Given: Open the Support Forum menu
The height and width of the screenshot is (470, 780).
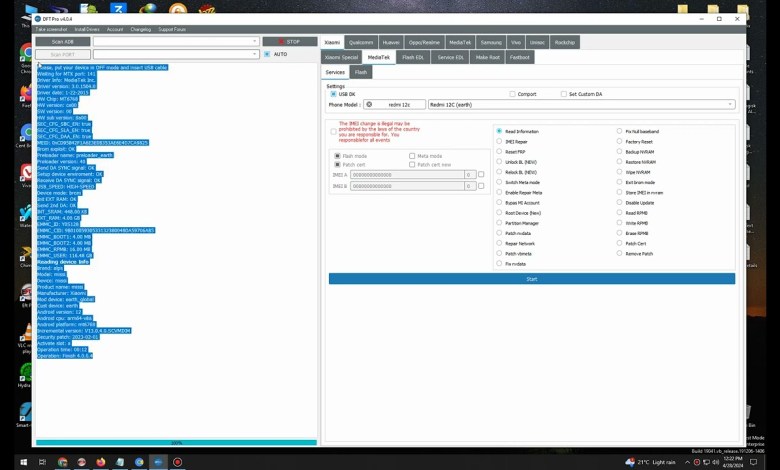Looking at the screenshot, I should 172,29.
